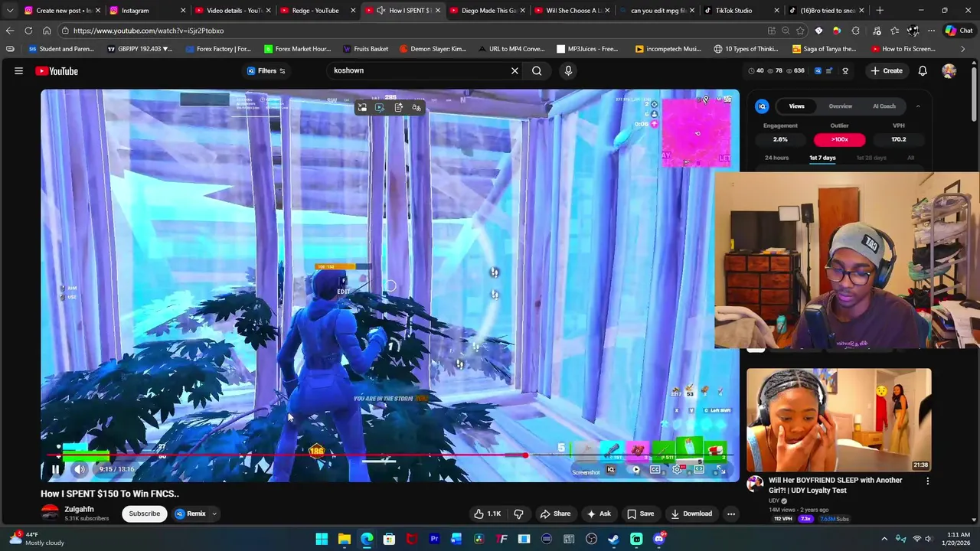Open browser home page
The width and height of the screenshot is (980, 551).
click(47, 31)
